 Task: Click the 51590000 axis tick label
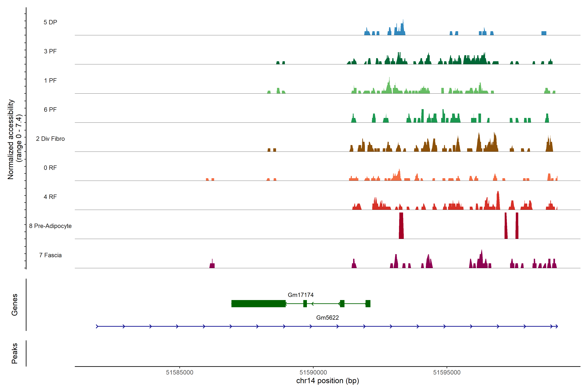[x=313, y=372]
